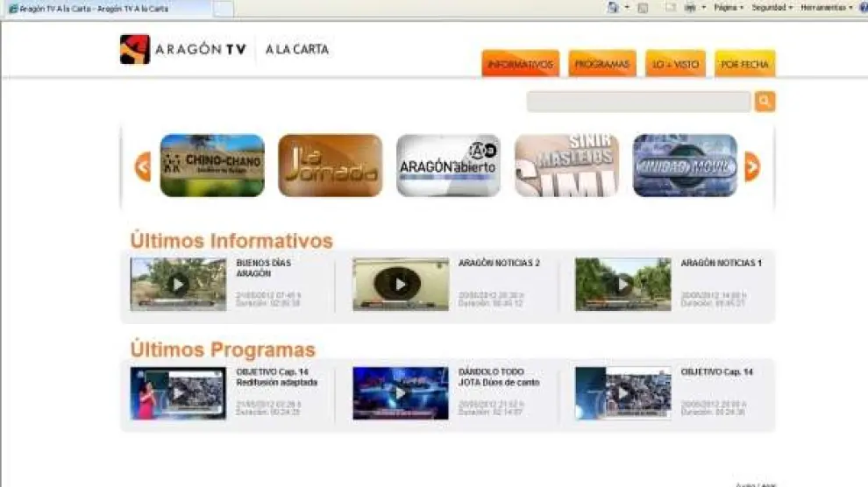The image size is (868, 487).
Task: Expand the Seguridad browser menu
Action: pyautogui.click(x=771, y=7)
